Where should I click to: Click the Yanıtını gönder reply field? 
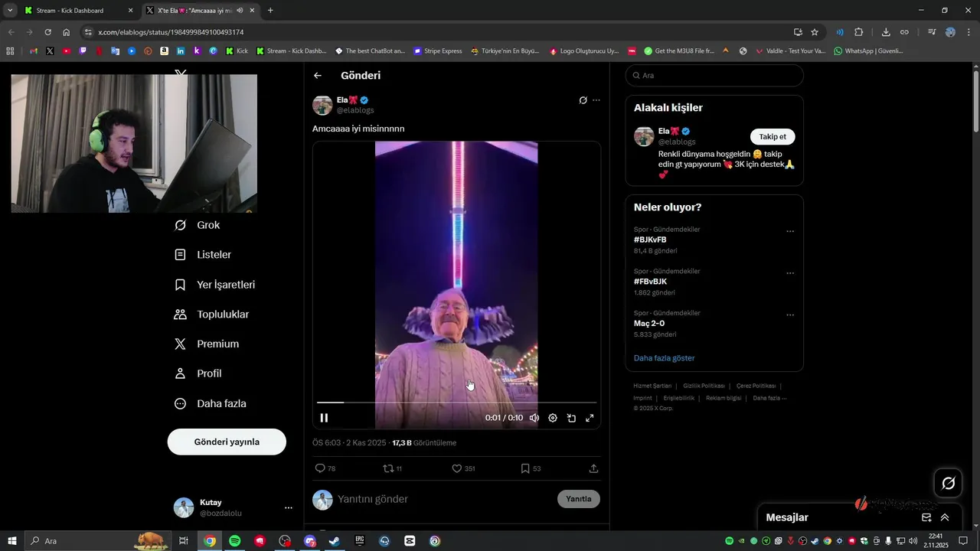click(444, 499)
